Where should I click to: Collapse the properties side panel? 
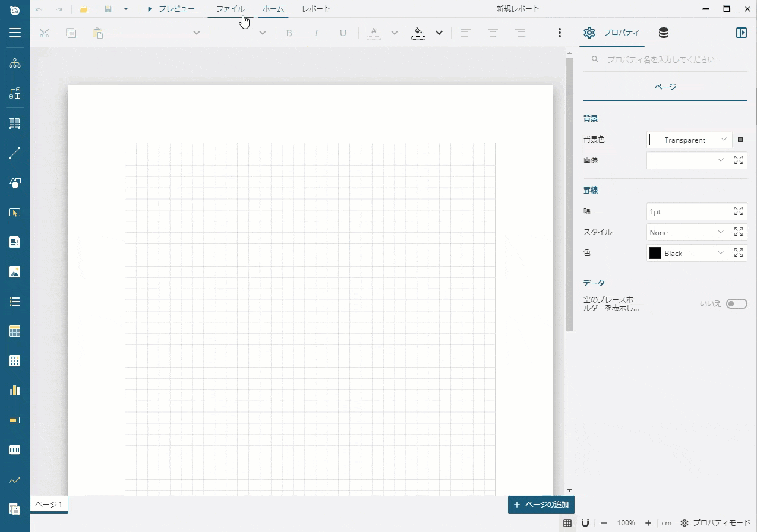[x=741, y=33]
